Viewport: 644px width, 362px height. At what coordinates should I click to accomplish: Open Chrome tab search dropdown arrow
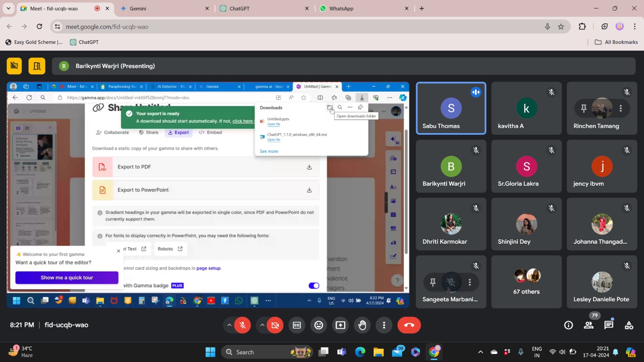(8, 8)
